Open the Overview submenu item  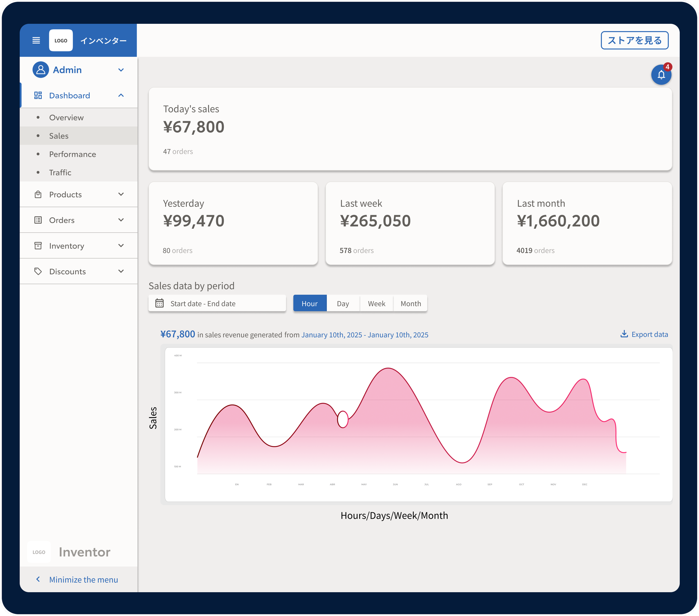point(66,117)
